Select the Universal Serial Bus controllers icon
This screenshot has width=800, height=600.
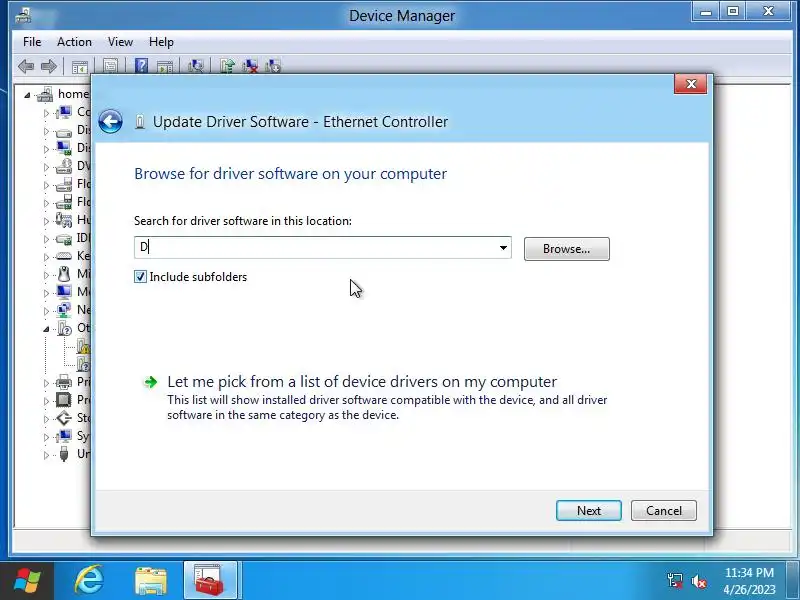pyautogui.click(x=64, y=454)
